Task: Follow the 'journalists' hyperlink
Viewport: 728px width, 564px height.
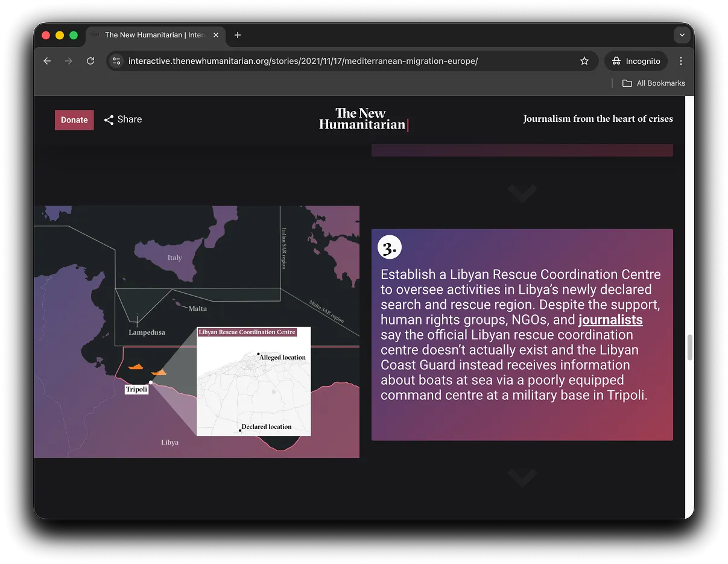Action: (610, 320)
